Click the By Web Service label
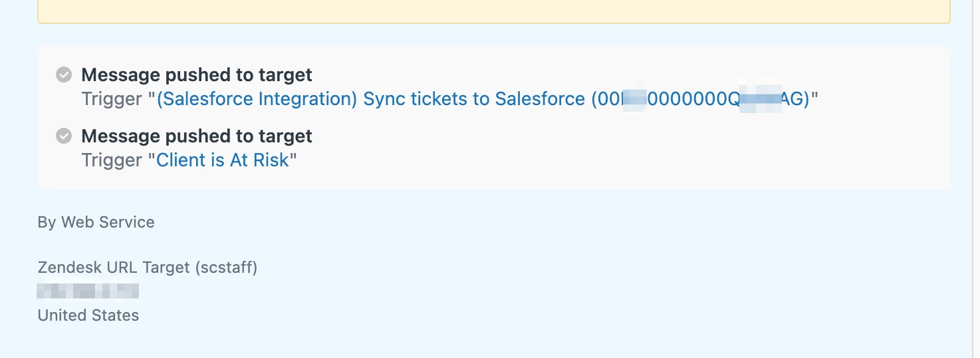The height and width of the screenshot is (358, 980). point(96,222)
